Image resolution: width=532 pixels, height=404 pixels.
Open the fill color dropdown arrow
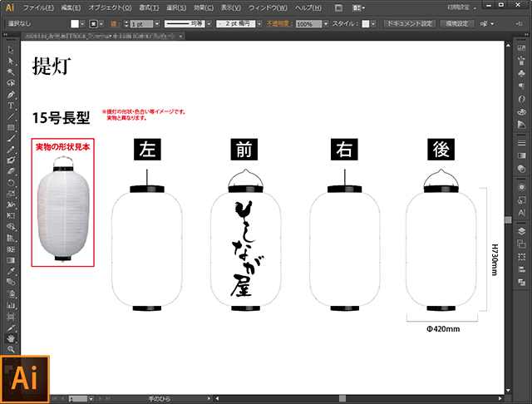coord(82,24)
